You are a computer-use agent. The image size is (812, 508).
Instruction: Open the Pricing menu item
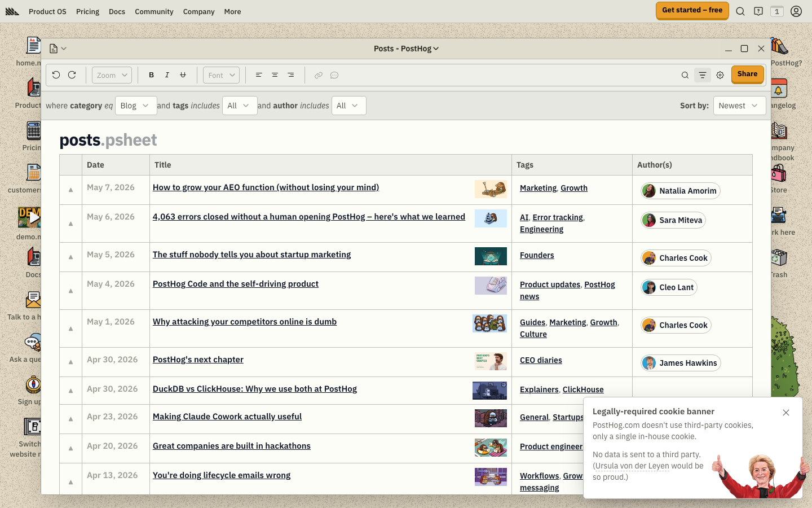[87, 11]
